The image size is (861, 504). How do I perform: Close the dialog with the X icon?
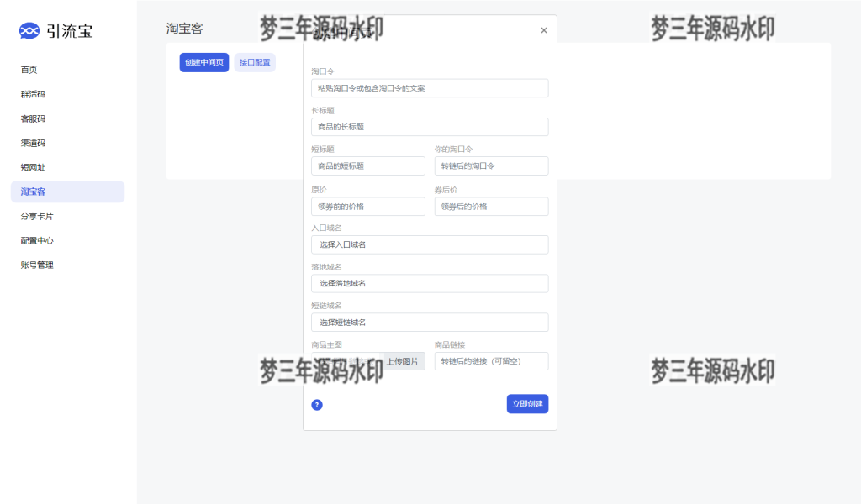click(544, 30)
